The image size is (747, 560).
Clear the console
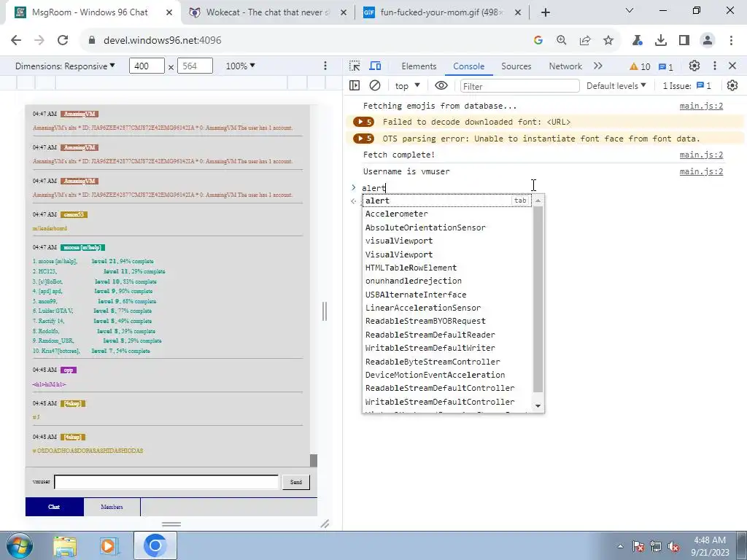(375, 86)
